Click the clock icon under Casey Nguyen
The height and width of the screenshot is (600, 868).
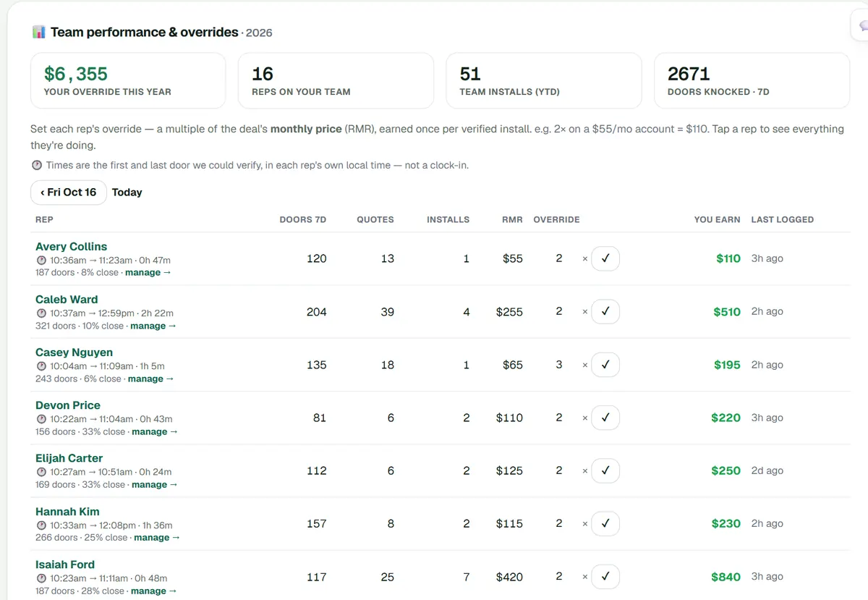tap(41, 366)
